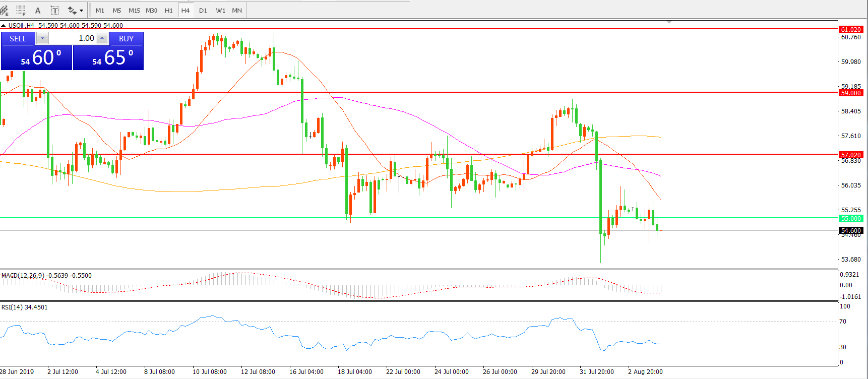
Task: Click the SELL button
Action: coord(18,38)
